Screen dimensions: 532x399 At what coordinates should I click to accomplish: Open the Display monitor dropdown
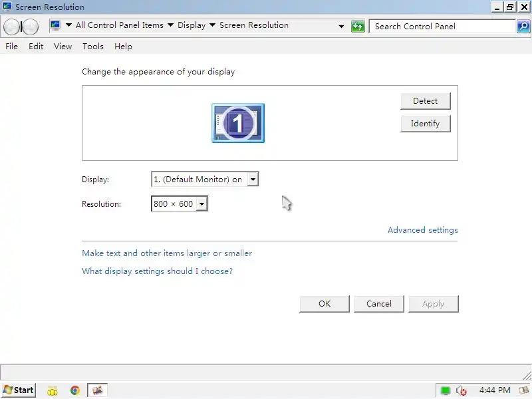(253, 179)
